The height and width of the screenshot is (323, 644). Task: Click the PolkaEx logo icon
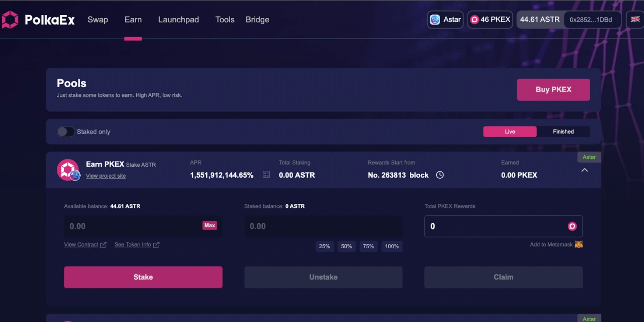(10, 19)
